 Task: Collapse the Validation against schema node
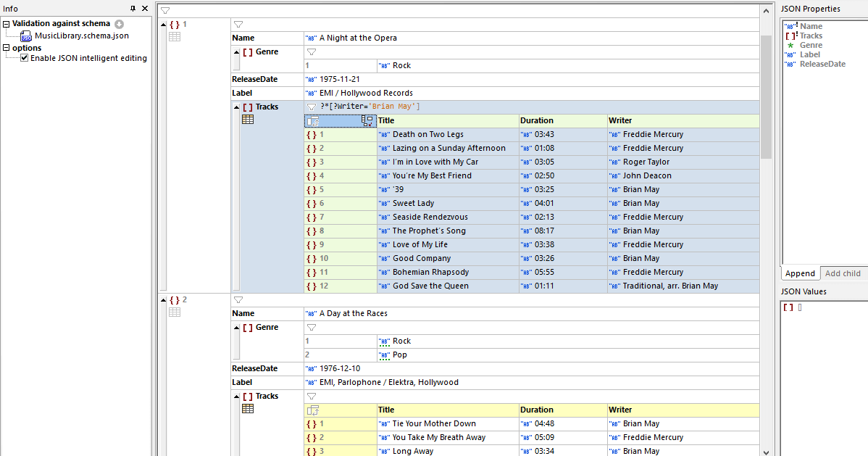(6, 24)
